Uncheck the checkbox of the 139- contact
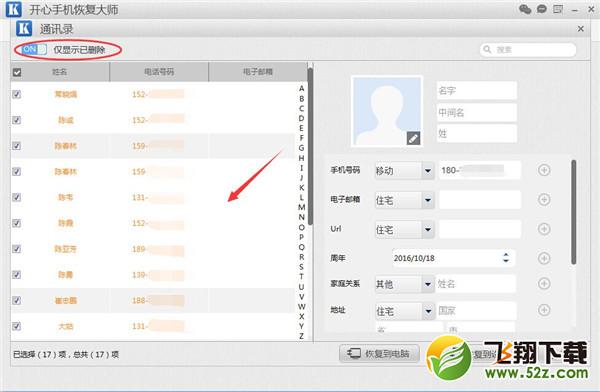The width and height of the screenshot is (600, 392). tap(16, 274)
